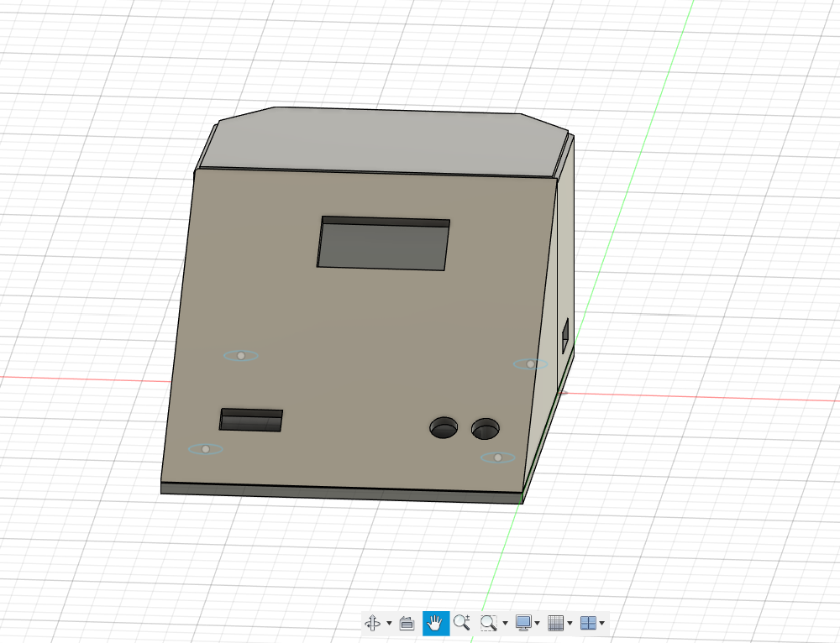This screenshot has height=643, width=840.
Task: Expand the Viewports dropdown arrow
Action: [x=602, y=623]
